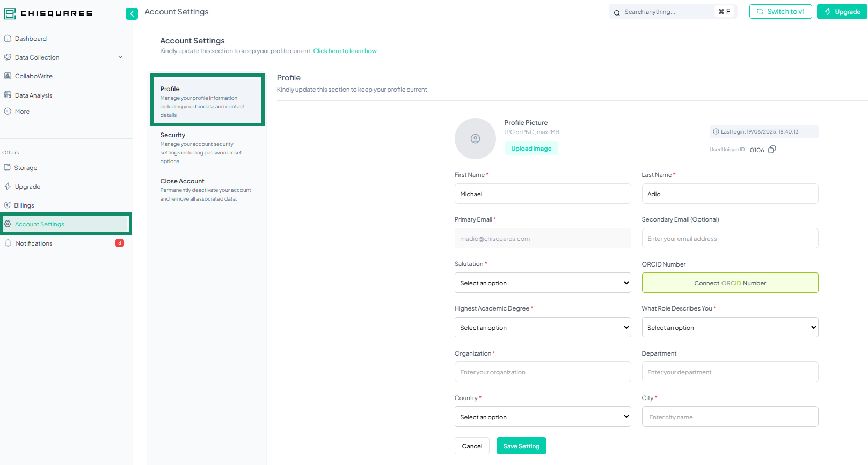Viewport: 868px width, 465px height.
Task: Open the Country dropdown
Action: coord(542,417)
